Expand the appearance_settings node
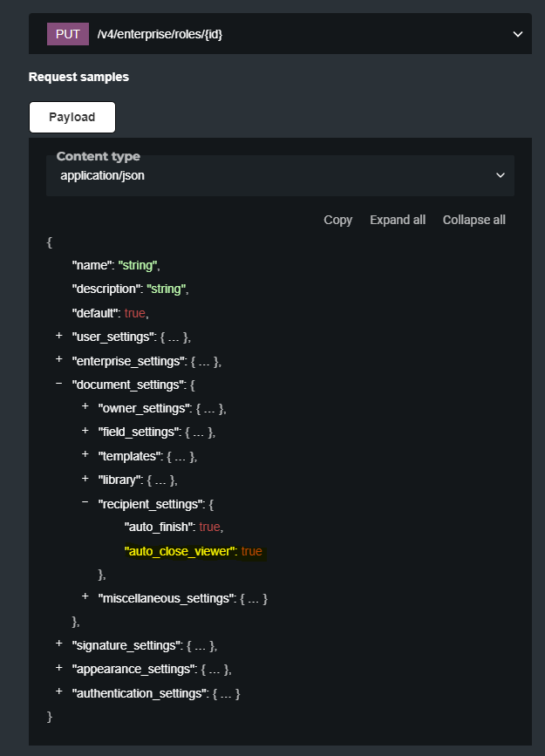 click(59, 668)
